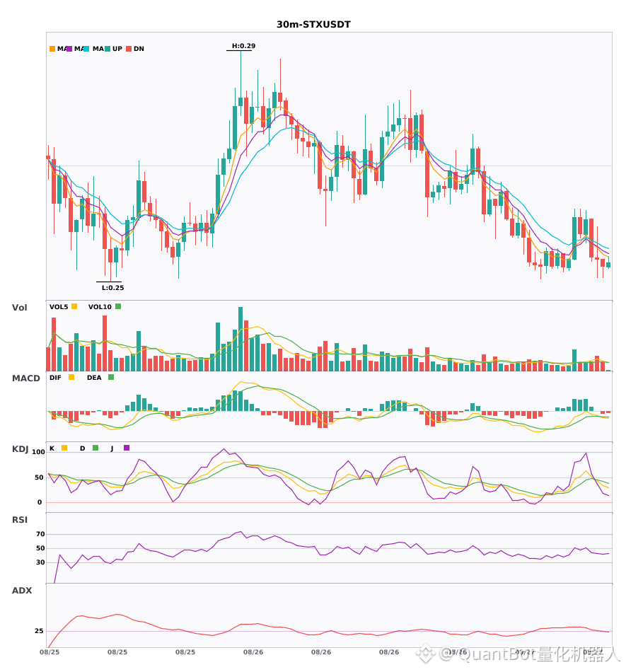This screenshot has height=672, width=626.
Task: Click the 30m-STXUSDT chart title
Action: point(313,25)
